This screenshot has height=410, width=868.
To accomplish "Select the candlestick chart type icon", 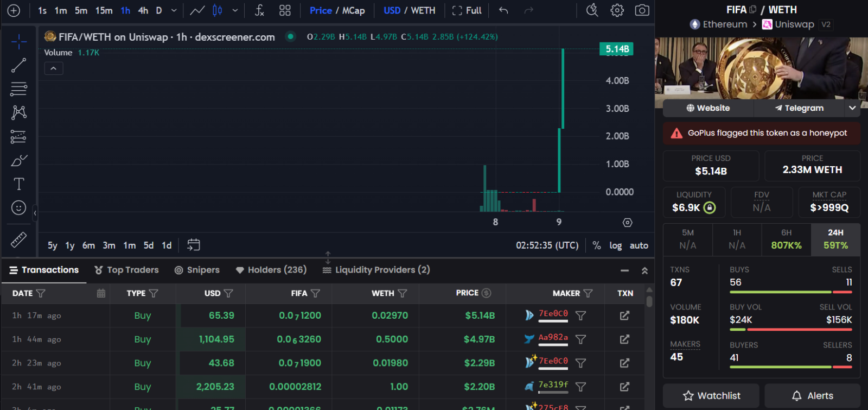I will click(x=218, y=10).
